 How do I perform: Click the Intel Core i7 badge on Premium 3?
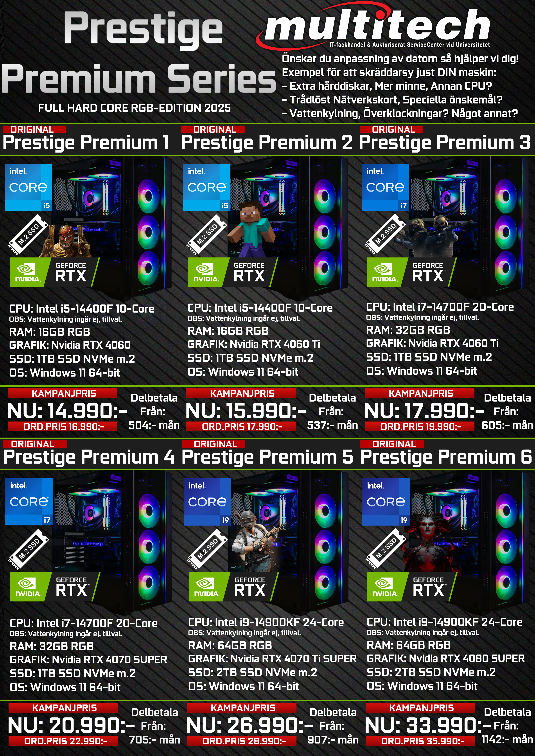385,187
